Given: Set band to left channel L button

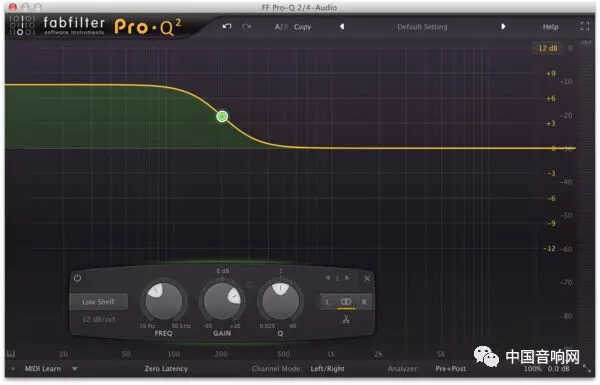Looking at the screenshot, I should pyautogui.click(x=327, y=302).
